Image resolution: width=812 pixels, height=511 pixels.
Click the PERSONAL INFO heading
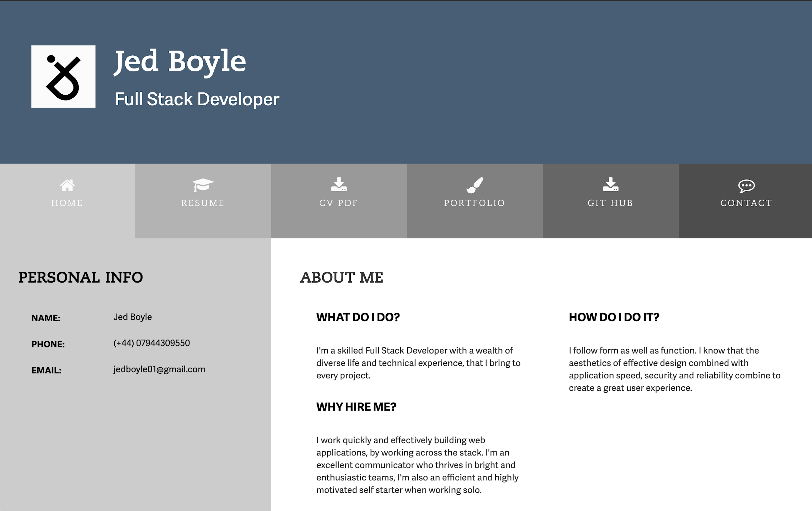point(81,277)
